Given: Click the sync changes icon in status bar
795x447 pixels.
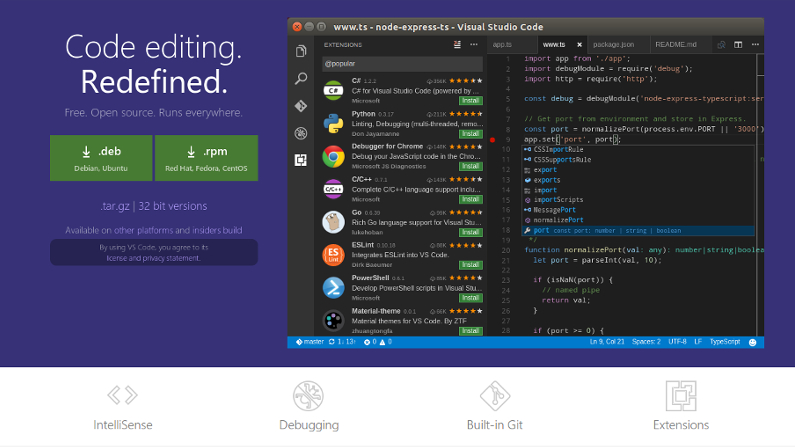Looking at the screenshot, I should click(332, 342).
